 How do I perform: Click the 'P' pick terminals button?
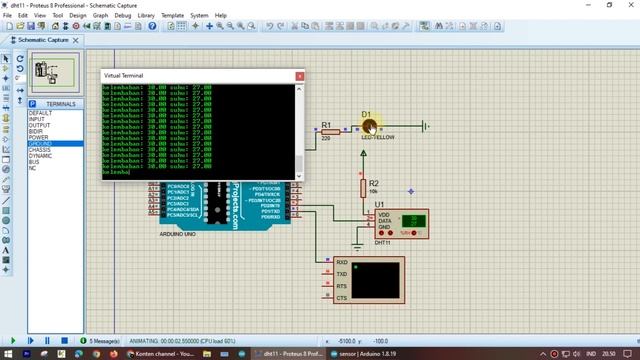33,104
